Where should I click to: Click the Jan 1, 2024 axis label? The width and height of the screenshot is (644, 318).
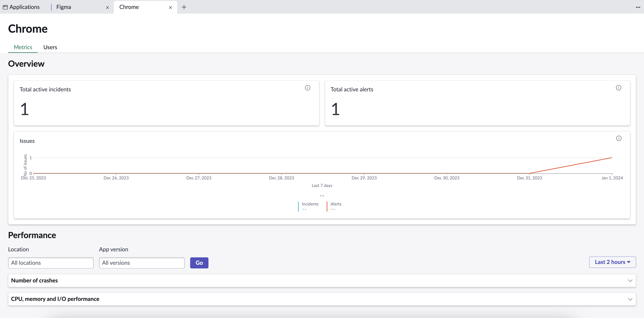[612, 178]
